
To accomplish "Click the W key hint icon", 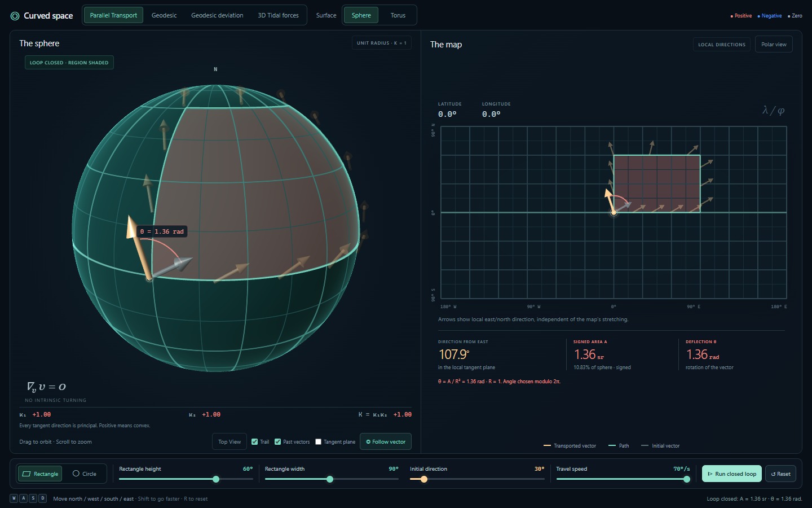I will [x=14, y=498].
